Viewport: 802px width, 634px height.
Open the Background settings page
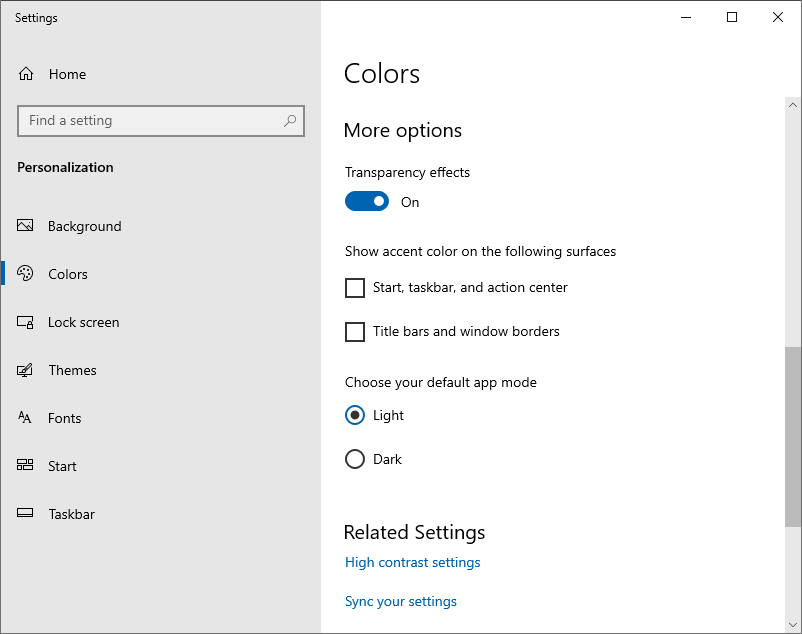tap(85, 226)
